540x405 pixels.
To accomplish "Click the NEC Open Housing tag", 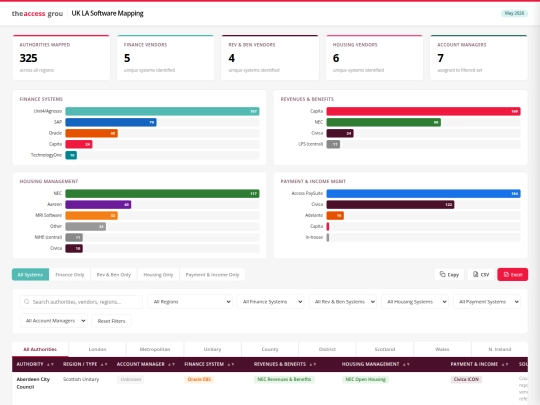I will click(x=365, y=379).
